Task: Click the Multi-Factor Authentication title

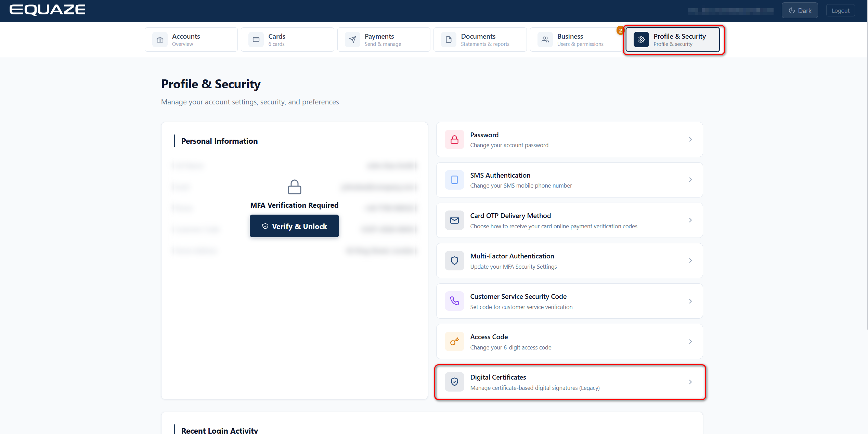Action: (512, 256)
